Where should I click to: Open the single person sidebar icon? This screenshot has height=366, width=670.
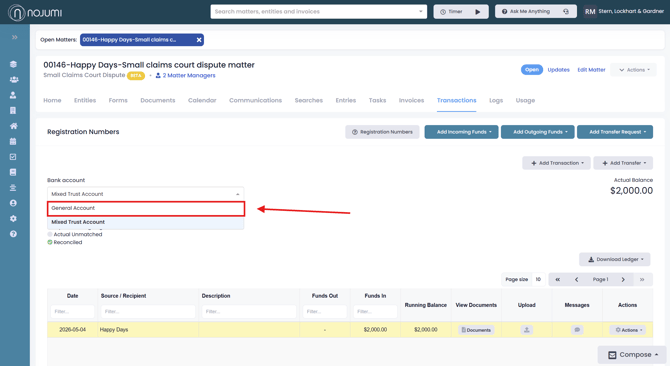[x=13, y=95]
